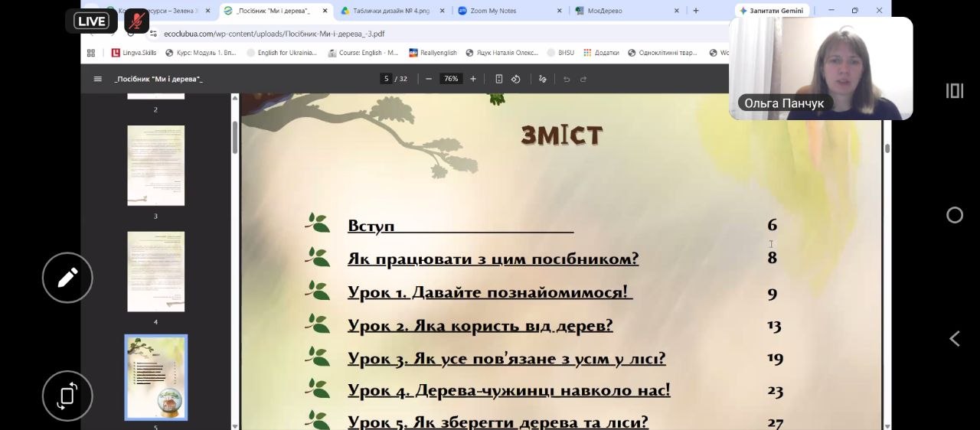Tap the screen rotation button
The height and width of the screenshot is (430, 980).
point(67,396)
